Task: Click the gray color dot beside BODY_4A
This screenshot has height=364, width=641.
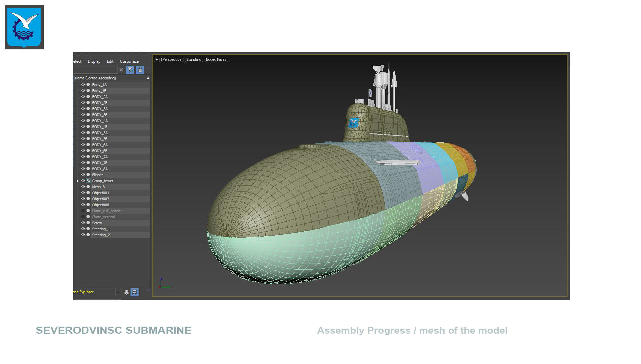Action: [88, 121]
